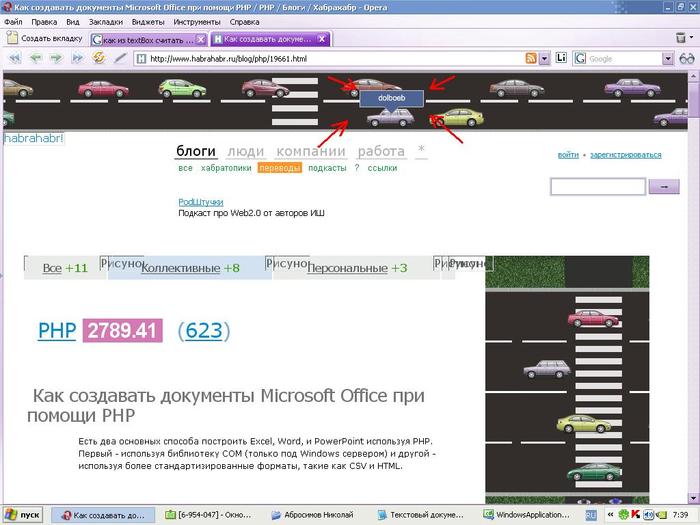Open the Файл menu
This screenshot has width=700, height=525.
pyautogui.click(x=13, y=22)
